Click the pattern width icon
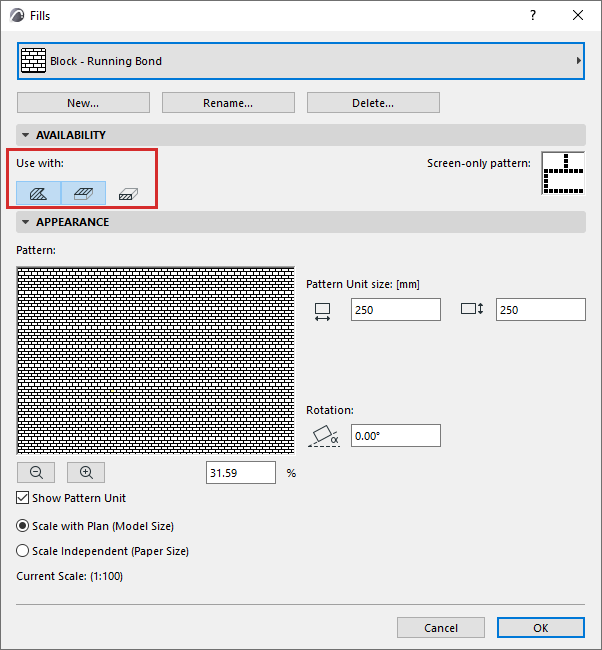Viewport: 602px width, 650px height. tap(323, 312)
